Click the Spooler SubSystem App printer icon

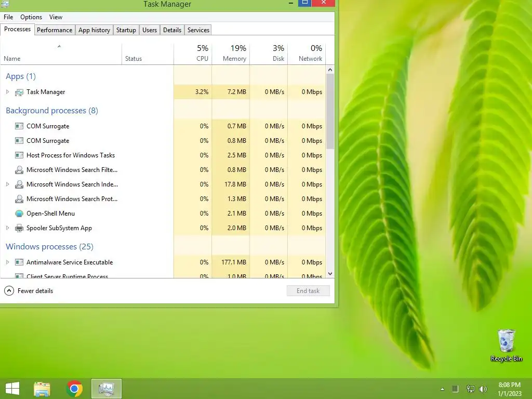(x=19, y=229)
